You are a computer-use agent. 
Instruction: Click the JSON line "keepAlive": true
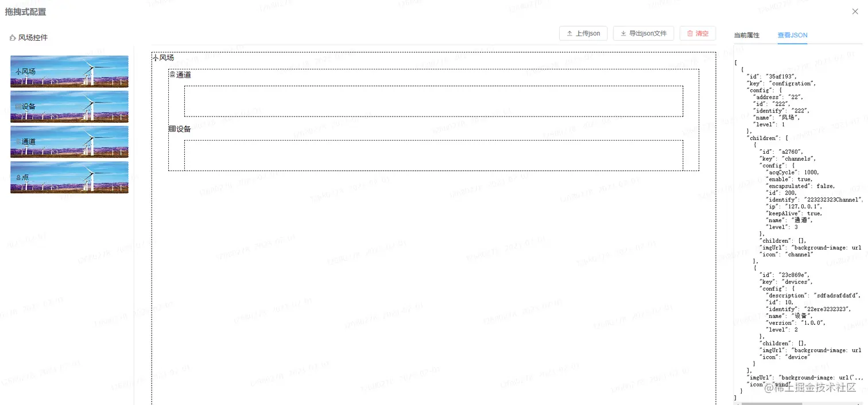tap(795, 213)
